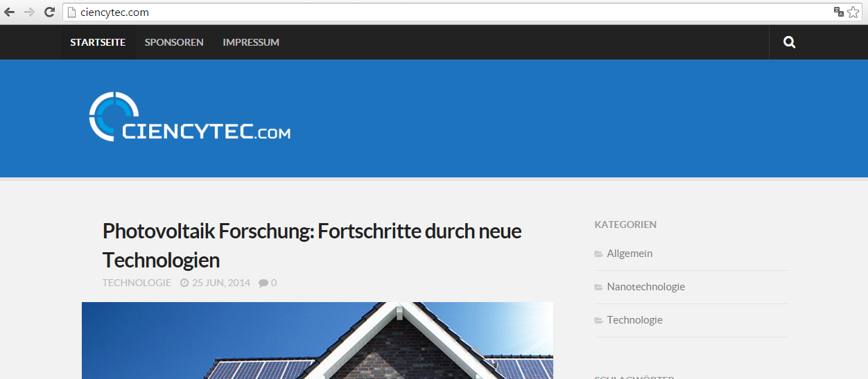Click folder icon next to Allgemein
The image size is (868, 379).
[x=599, y=254]
